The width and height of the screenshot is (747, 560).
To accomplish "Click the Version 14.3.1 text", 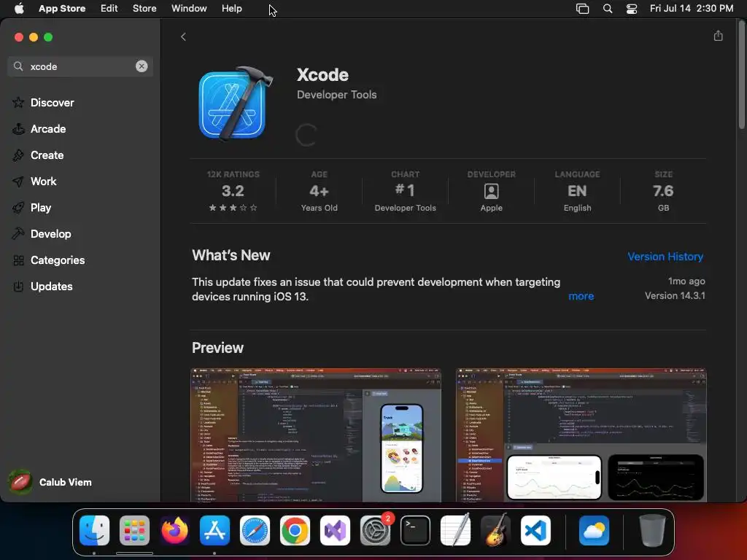I will (675, 296).
